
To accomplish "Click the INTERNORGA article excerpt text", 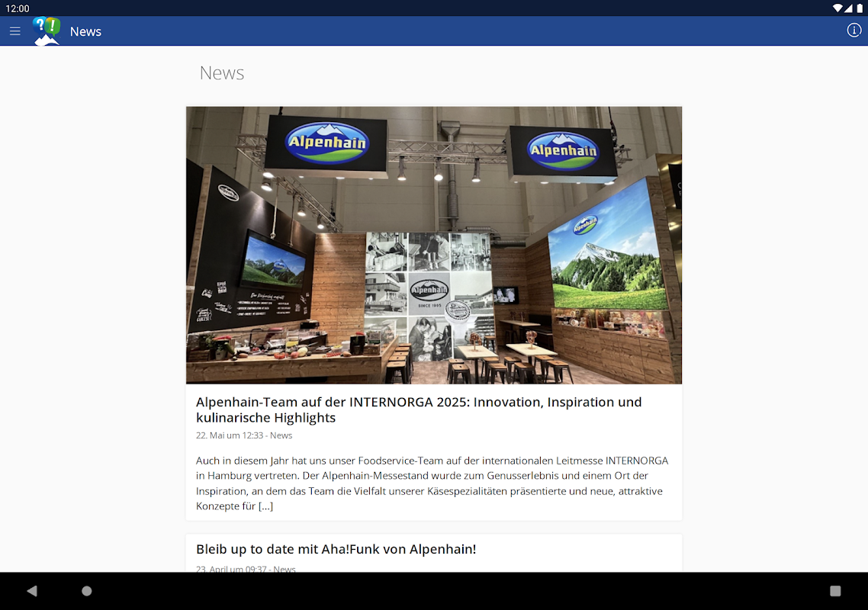I will 432,483.
